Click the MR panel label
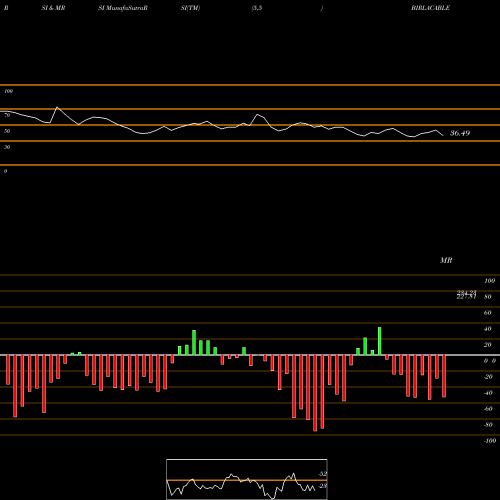Screen dimensions: 500x500 point(446,260)
